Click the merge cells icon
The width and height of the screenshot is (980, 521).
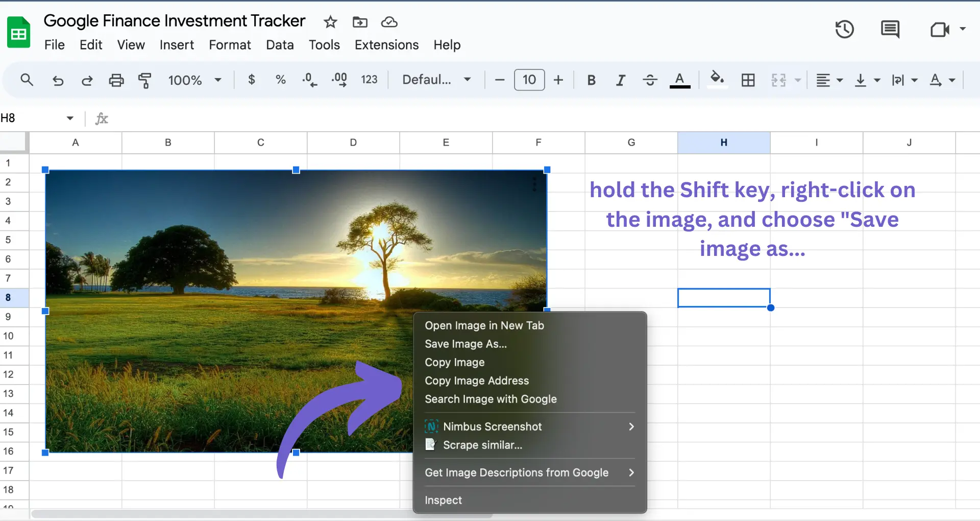[x=778, y=80]
